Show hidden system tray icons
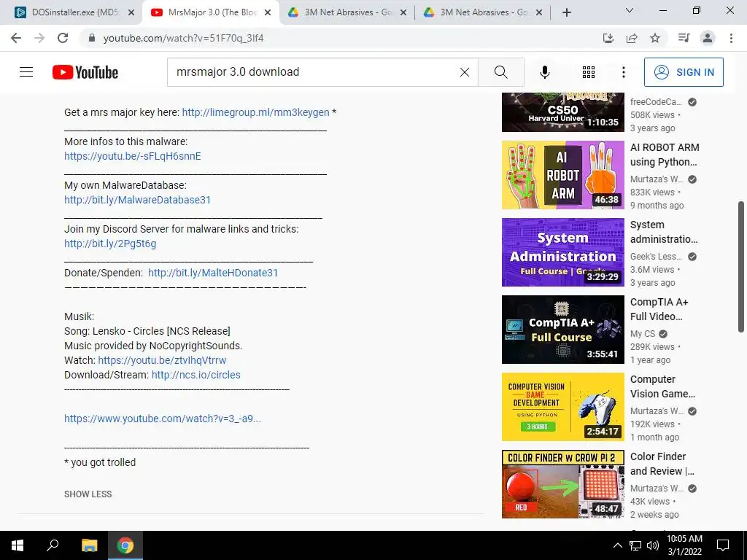 pos(617,545)
